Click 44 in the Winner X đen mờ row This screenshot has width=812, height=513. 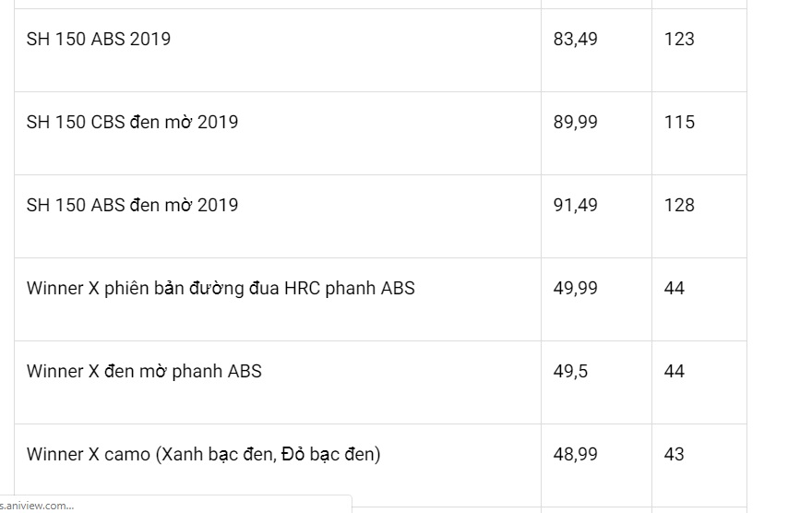674,371
